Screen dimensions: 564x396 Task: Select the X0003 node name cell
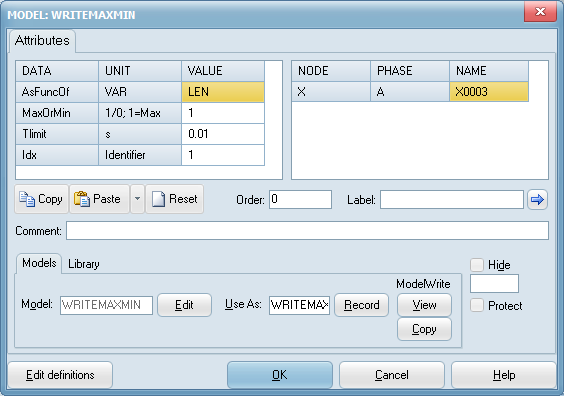pyautogui.click(x=489, y=92)
